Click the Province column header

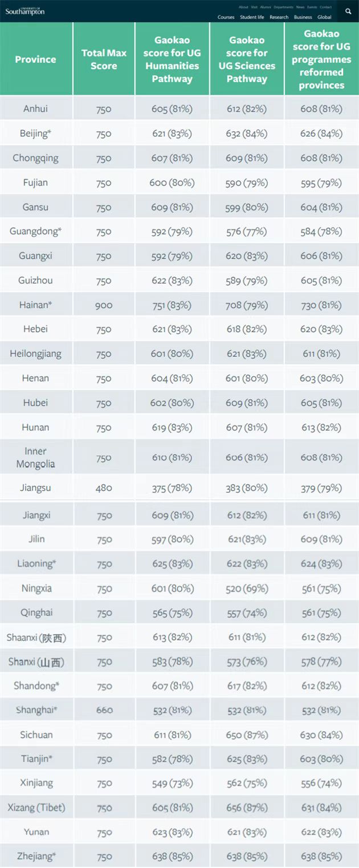pyautogui.click(x=36, y=59)
